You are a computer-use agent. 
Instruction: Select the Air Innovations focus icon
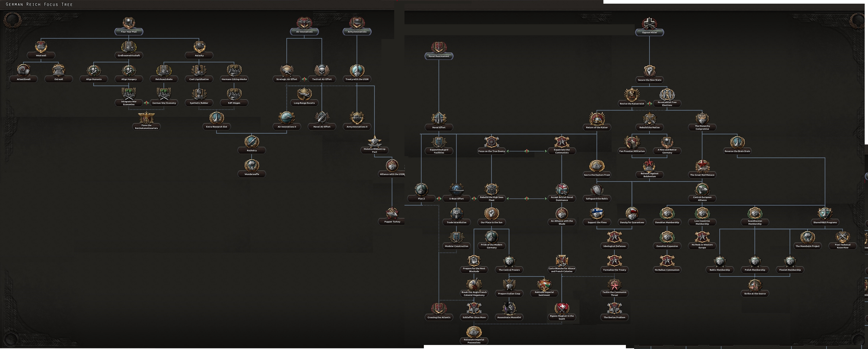(x=304, y=23)
